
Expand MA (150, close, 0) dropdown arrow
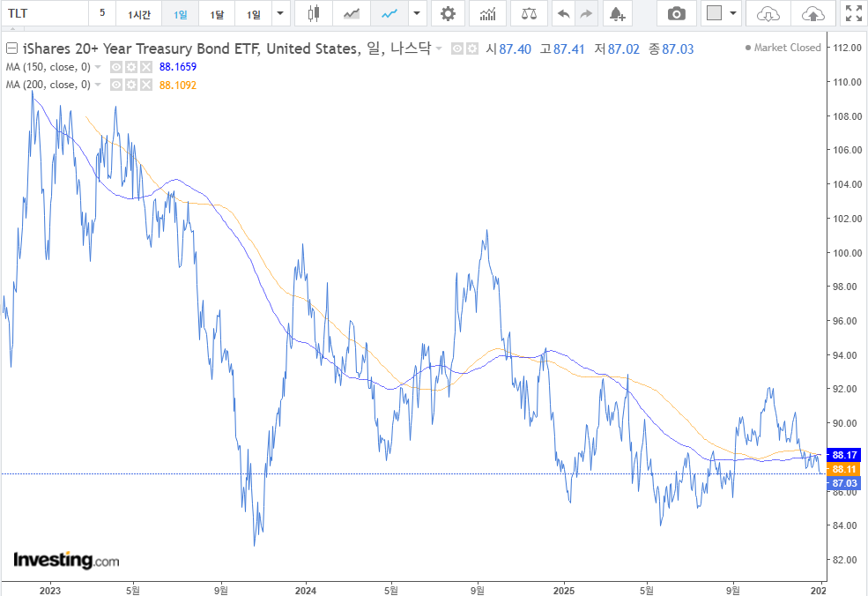click(x=98, y=67)
